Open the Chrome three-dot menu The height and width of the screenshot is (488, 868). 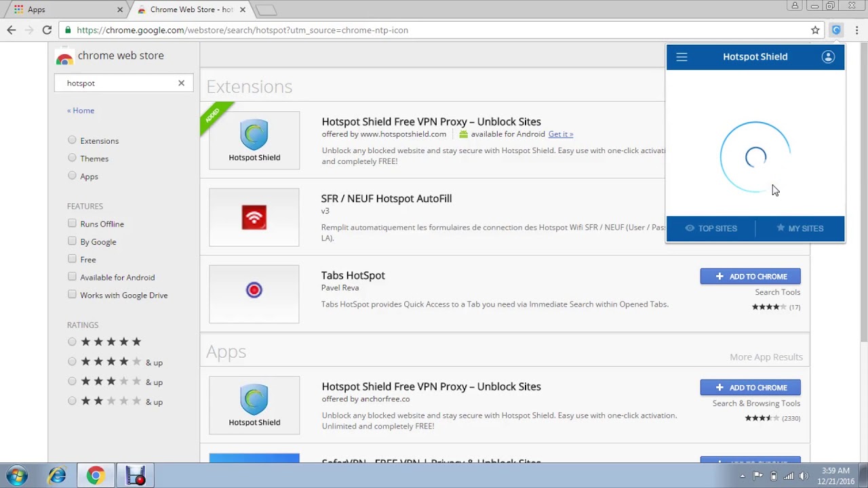point(856,30)
